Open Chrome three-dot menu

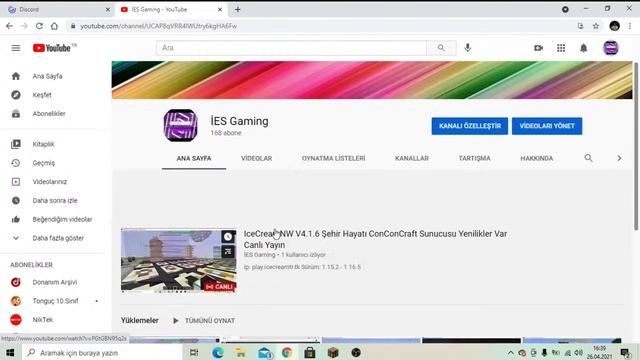(630, 26)
